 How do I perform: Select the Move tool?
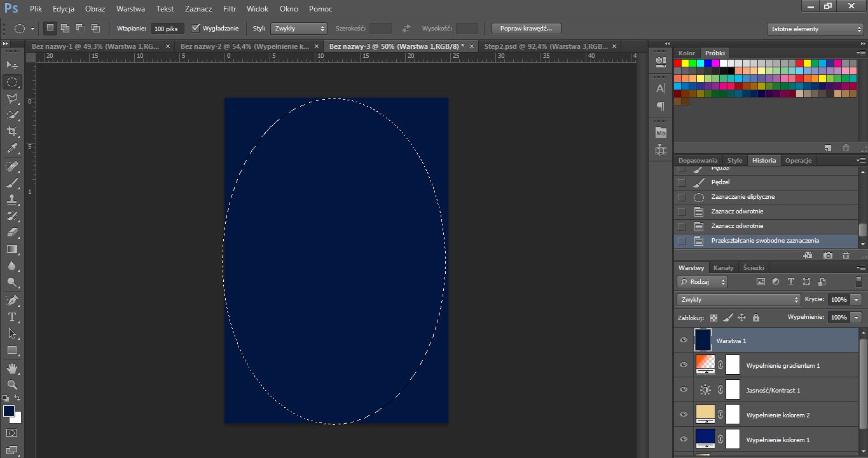point(12,65)
